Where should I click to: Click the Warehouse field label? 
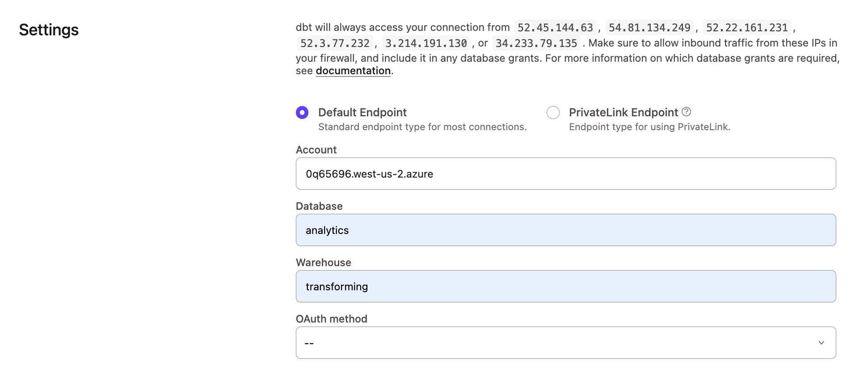click(323, 263)
